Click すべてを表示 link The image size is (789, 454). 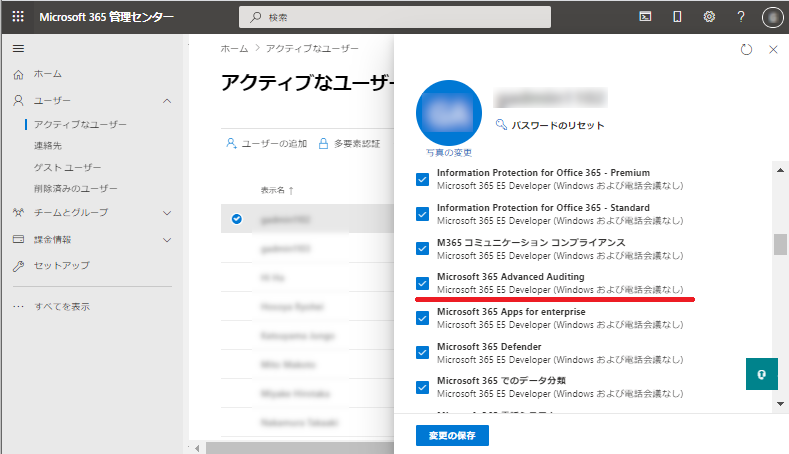62,307
